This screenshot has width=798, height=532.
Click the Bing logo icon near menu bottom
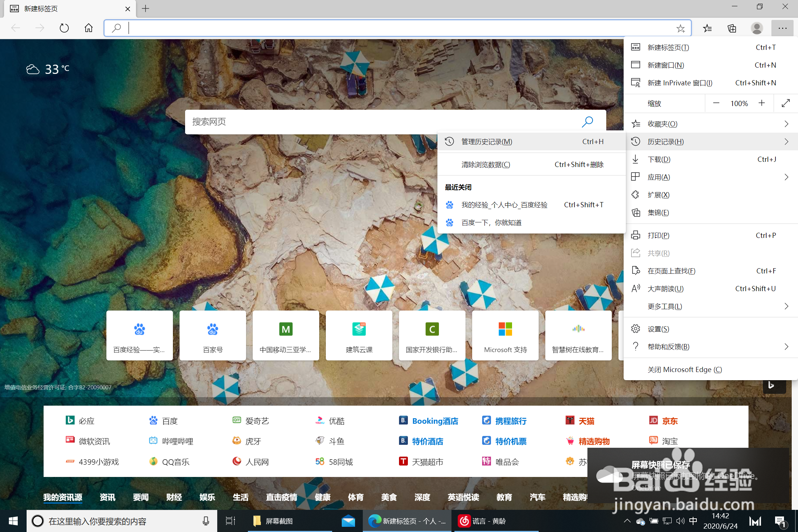pos(771,385)
